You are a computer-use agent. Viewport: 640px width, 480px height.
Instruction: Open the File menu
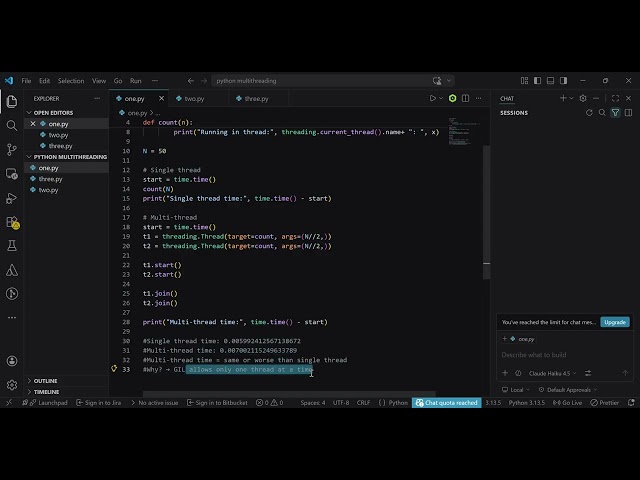tap(26, 81)
